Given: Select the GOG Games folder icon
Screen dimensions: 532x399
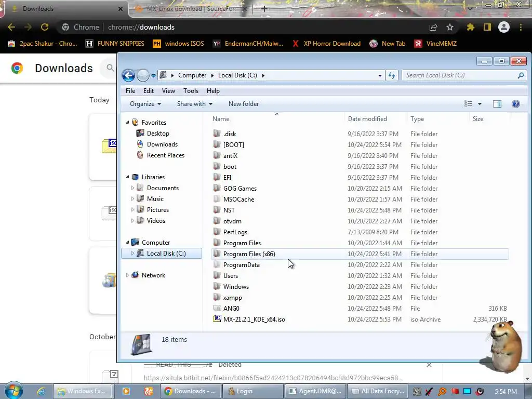Looking at the screenshot, I should pos(217,188).
